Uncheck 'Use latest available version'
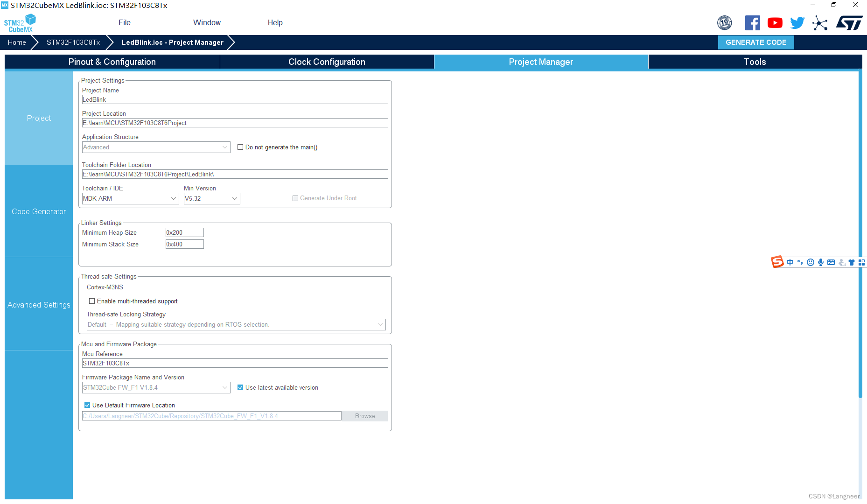867x504 pixels. [x=240, y=387]
